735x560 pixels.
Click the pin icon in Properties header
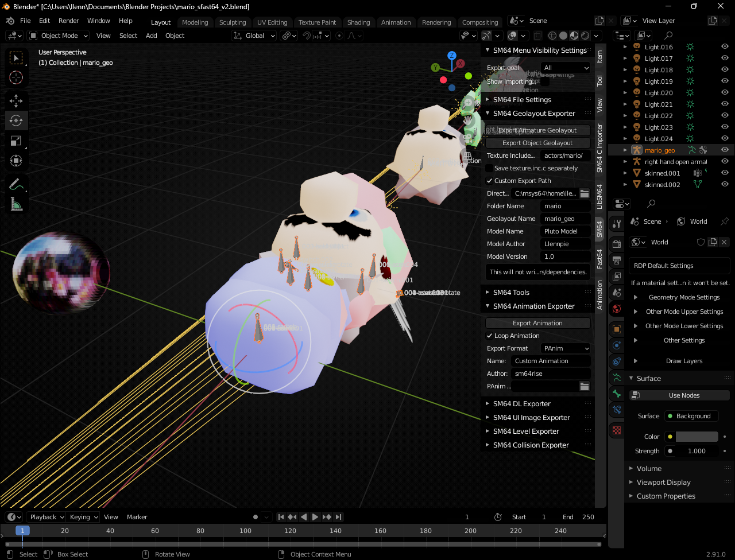(x=725, y=221)
